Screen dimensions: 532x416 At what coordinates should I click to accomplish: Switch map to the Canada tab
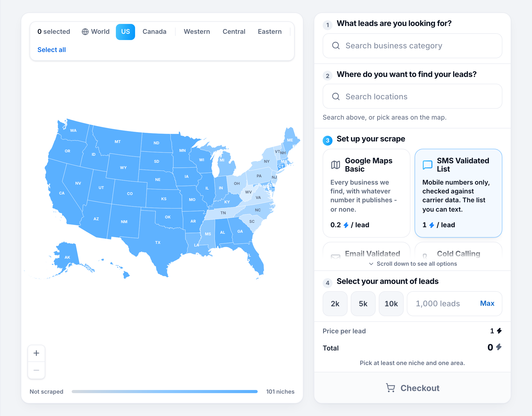click(x=155, y=32)
